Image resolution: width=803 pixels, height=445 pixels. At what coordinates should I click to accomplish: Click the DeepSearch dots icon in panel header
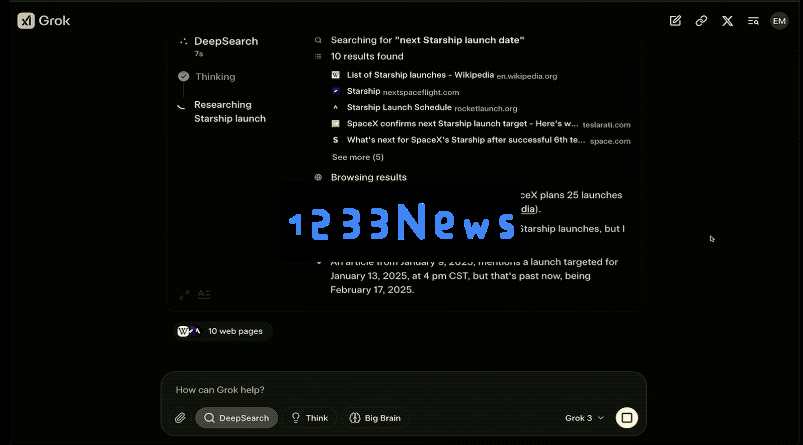pos(183,41)
